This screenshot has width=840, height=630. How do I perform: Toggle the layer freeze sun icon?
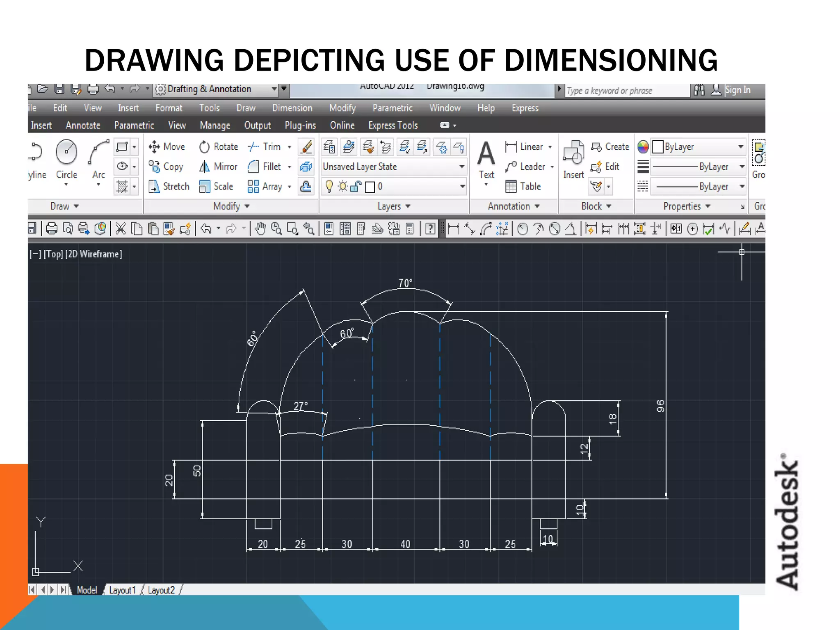(342, 187)
